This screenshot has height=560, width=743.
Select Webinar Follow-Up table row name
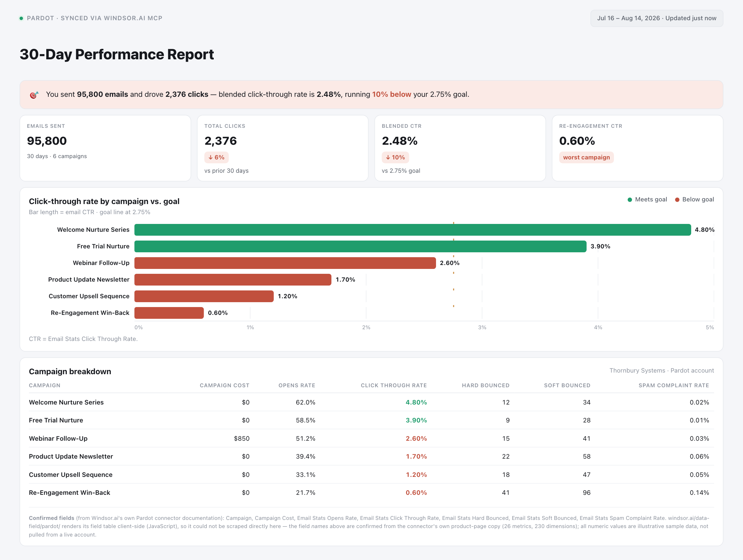click(58, 438)
